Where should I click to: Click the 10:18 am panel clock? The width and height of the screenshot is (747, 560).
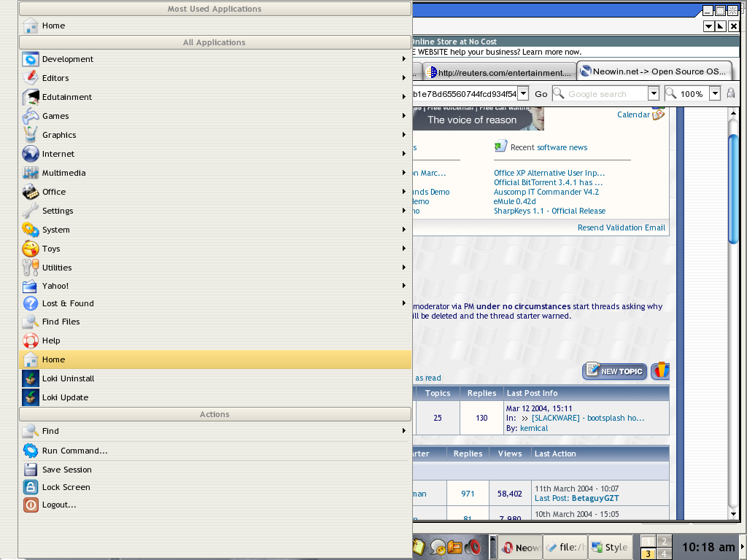pos(708,547)
